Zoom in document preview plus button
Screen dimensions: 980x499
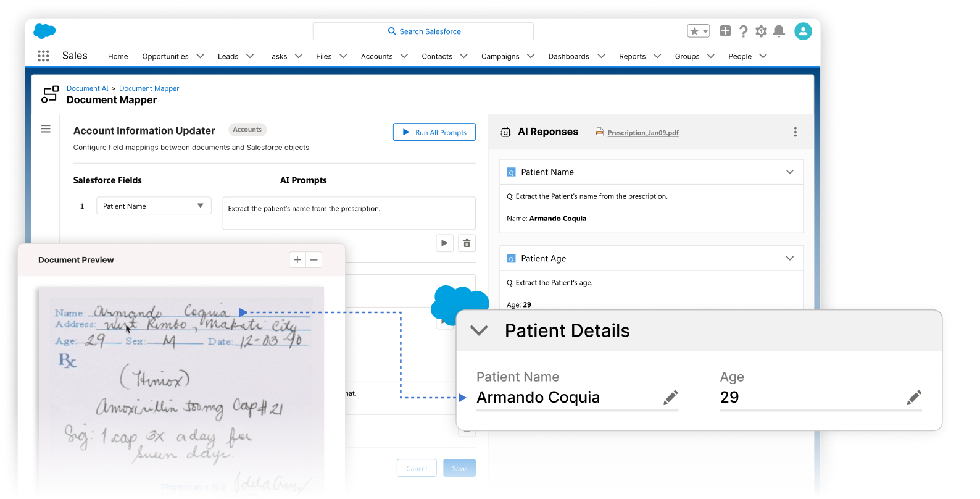pos(297,260)
